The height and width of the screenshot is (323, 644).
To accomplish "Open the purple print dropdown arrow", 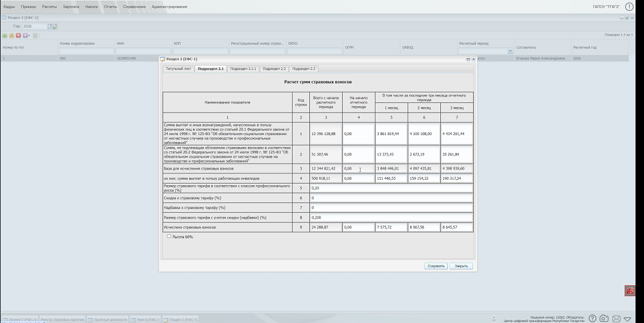I will (x=29, y=36).
